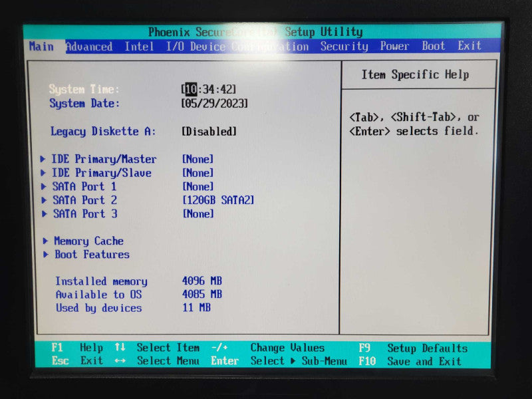This screenshot has width=532, height=399.
Task: Click the Phoenix SecureCore Setup Utility title
Action: [255, 32]
